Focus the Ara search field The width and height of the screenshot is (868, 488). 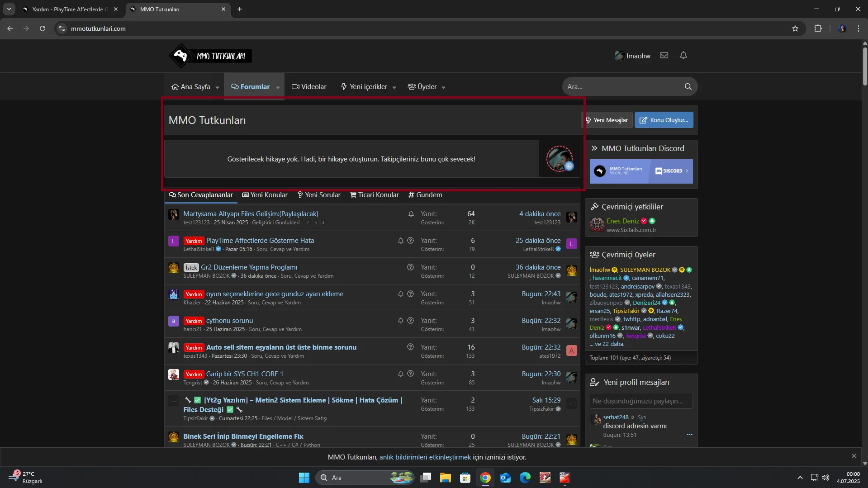point(623,86)
